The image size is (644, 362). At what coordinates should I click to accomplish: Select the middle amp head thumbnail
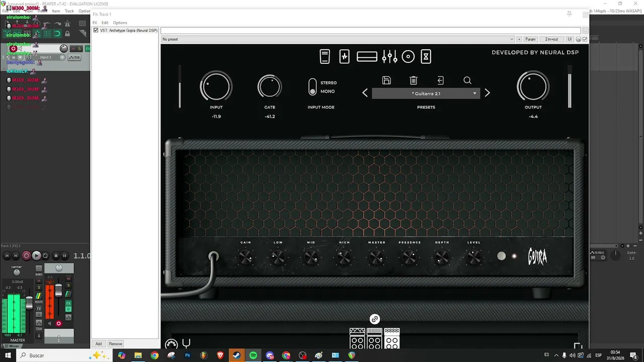(x=374, y=338)
